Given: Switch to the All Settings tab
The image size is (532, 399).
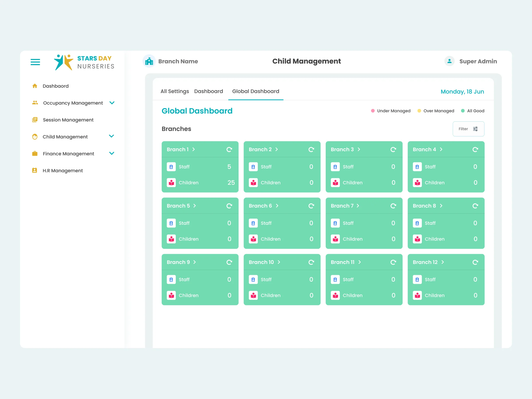Looking at the screenshot, I should pyautogui.click(x=175, y=91).
